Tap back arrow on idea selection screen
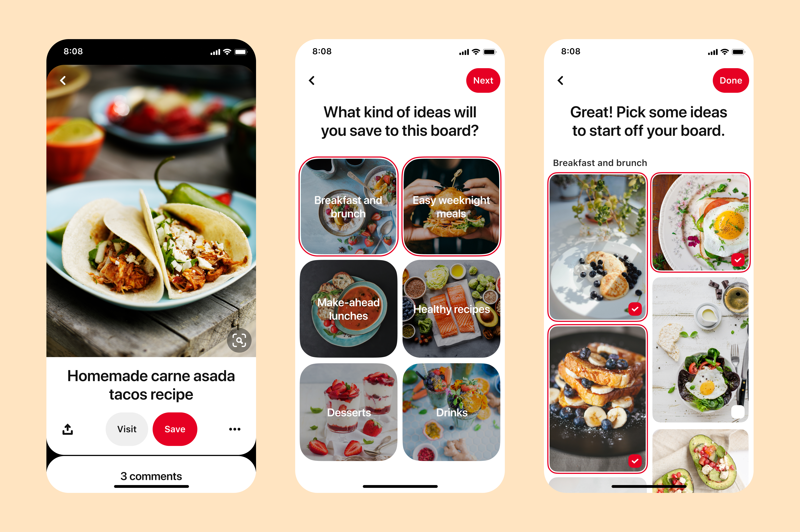Image resolution: width=800 pixels, height=532 pixels. pos(311,80)
